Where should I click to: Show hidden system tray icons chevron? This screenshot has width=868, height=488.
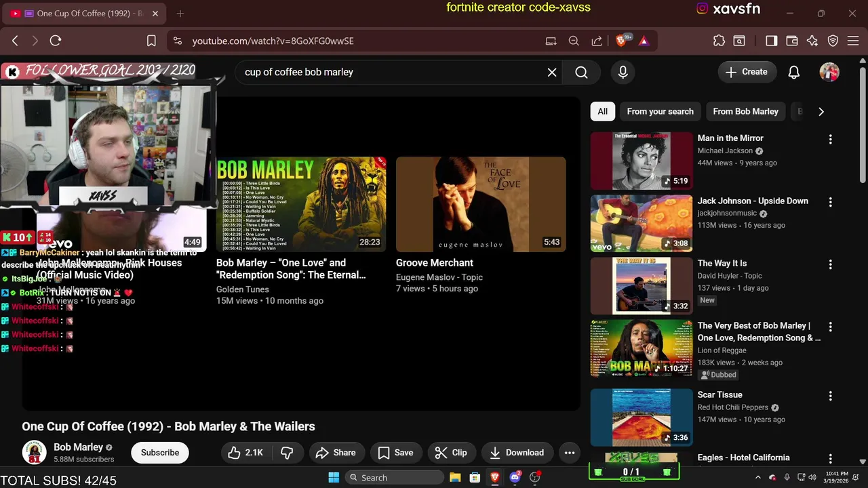pos(758,478)
